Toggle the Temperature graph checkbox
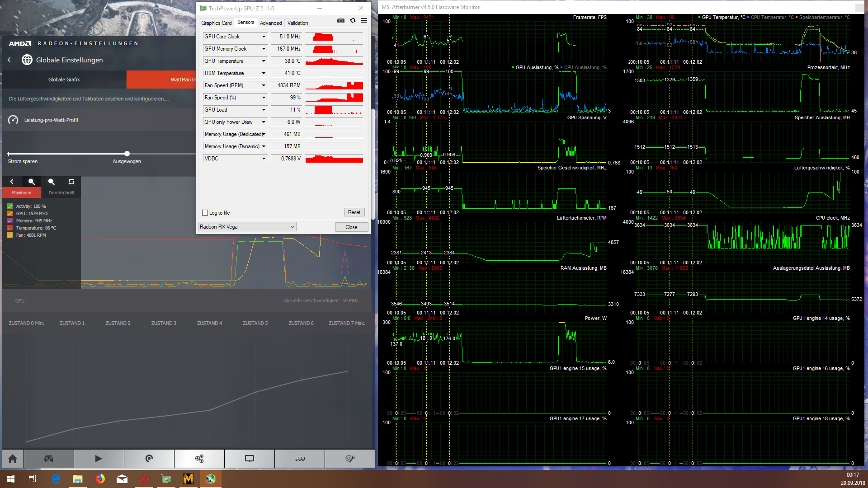 10,228
